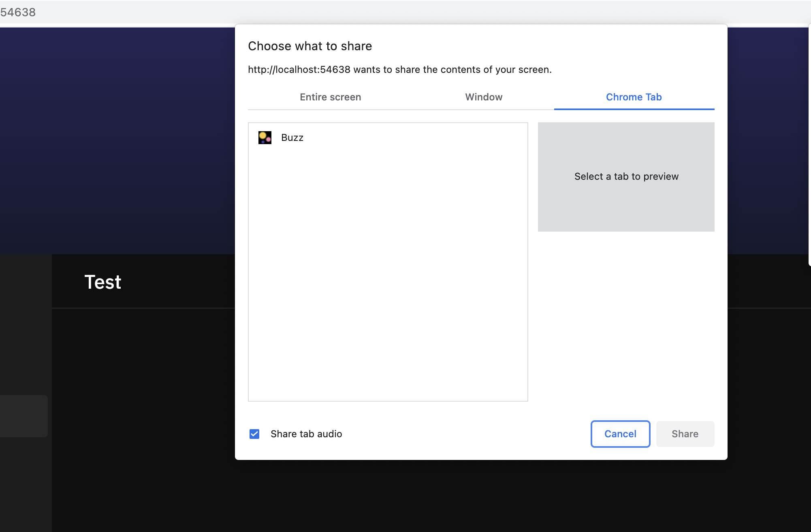Click the gray box in the left sidebar

[x=23, y=416]
